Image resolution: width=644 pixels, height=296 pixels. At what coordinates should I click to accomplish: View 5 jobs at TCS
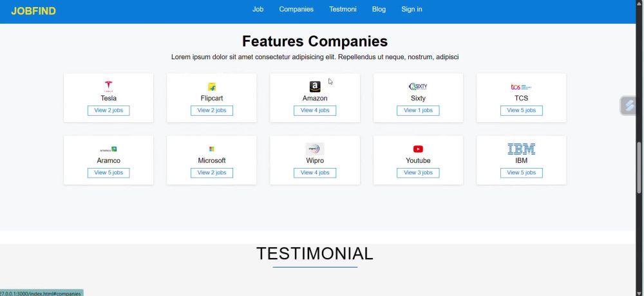click(521, 111)
